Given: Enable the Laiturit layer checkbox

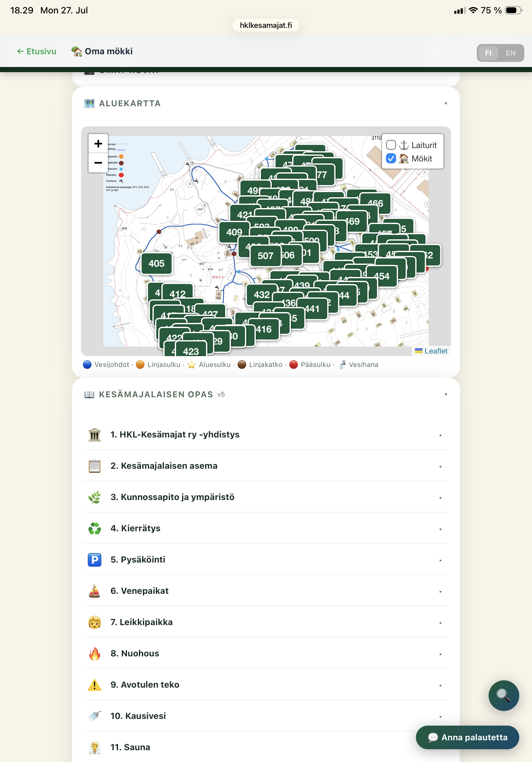Looking at the screenshot, I should click(x=391, y=145).
